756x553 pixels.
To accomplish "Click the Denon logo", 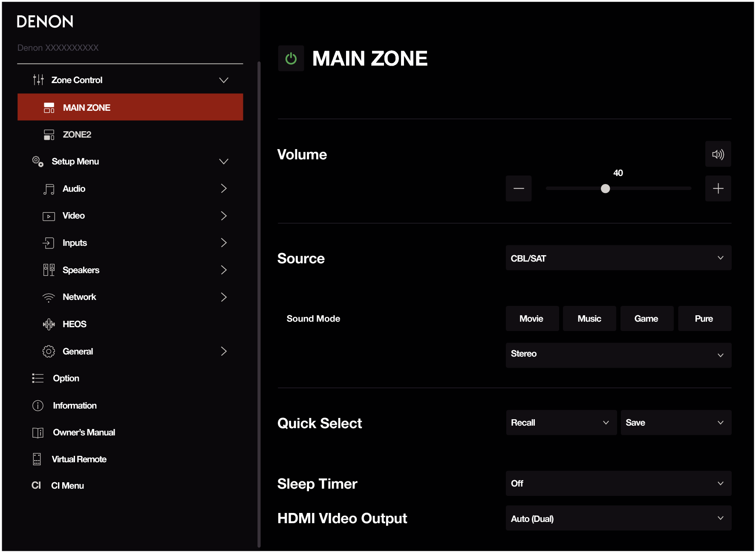I will (45, 21).
